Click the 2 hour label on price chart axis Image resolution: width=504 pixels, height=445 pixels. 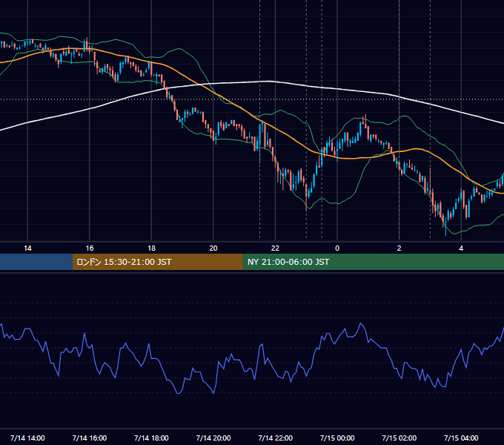(399, 248)
